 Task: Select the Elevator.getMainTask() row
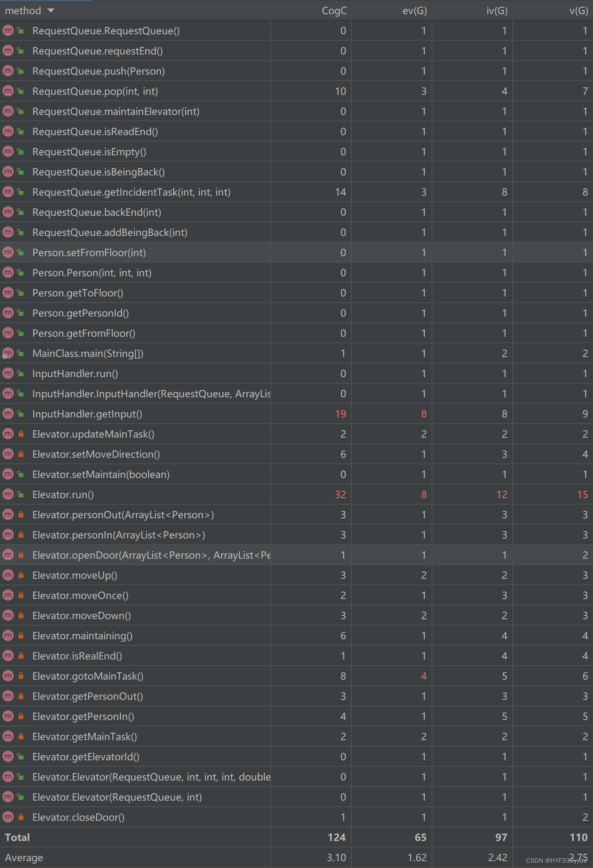296,737
